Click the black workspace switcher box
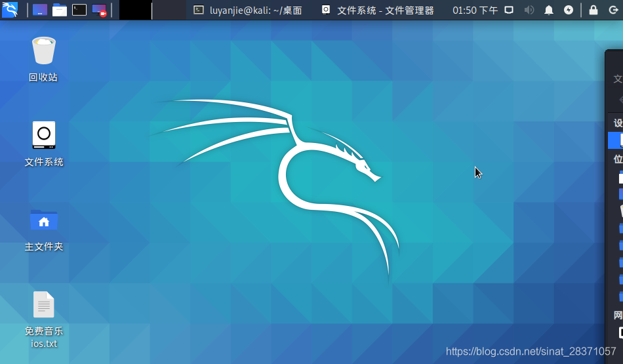This screenshot has width=623, height=364. point(136,10)
